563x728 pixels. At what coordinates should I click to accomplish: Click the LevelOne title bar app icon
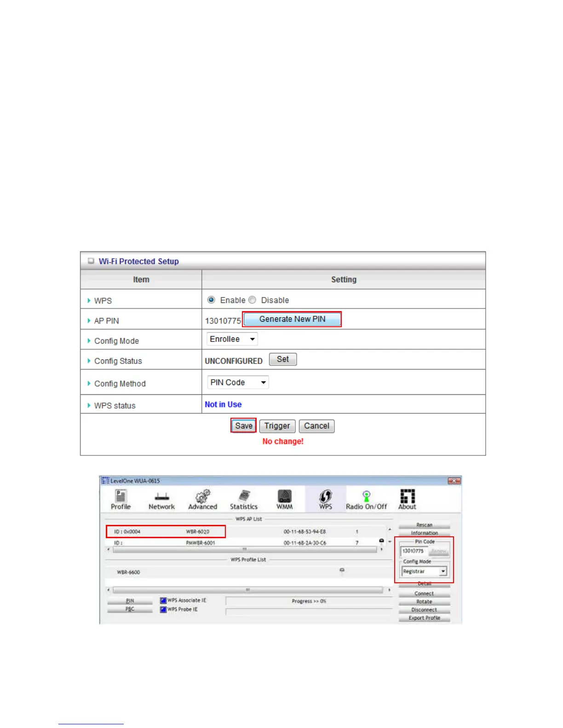point(105,481)
